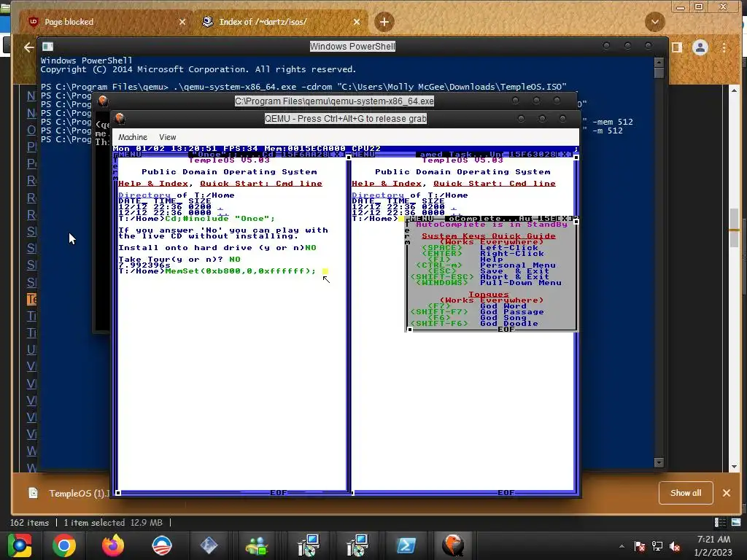Click the Tongues heading in AutoComplete
This screenshot has width=747, height=560.
(488, 295)
